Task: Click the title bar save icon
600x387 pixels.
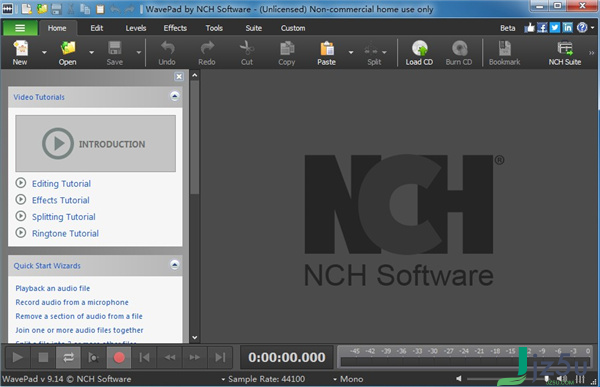Action: [56, 8]
